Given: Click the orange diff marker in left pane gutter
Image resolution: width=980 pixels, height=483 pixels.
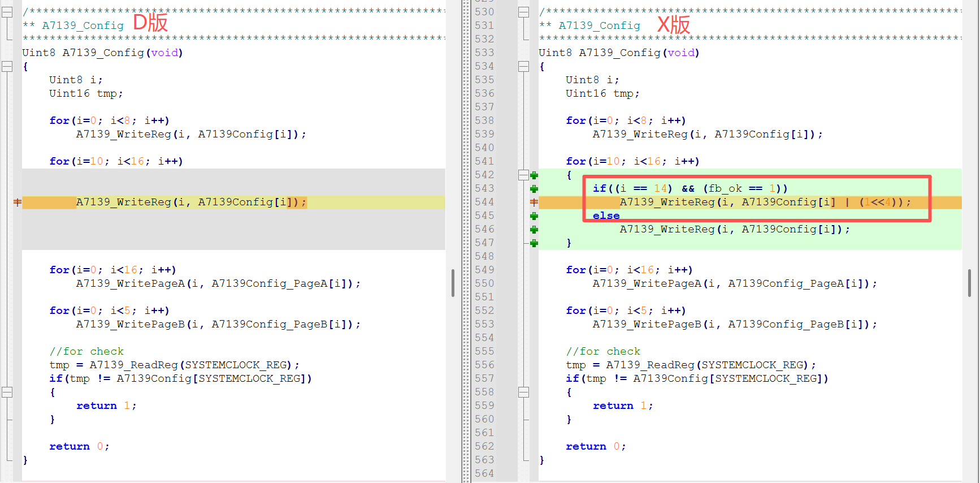Looking at the screenshot, I should pos(18,202).
